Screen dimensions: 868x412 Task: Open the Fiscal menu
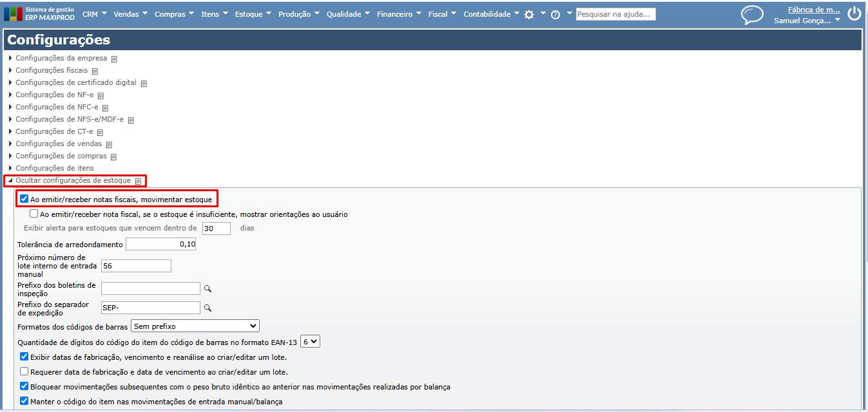[442, 14]
